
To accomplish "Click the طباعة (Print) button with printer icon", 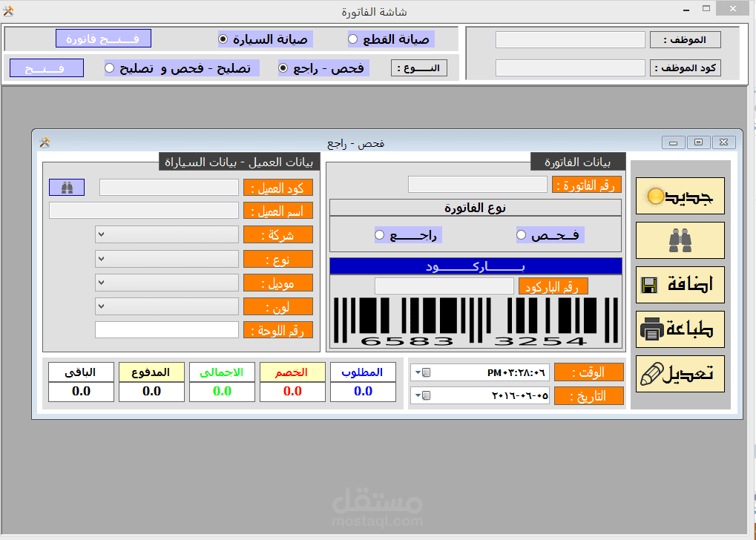I will tap(680, 329).
